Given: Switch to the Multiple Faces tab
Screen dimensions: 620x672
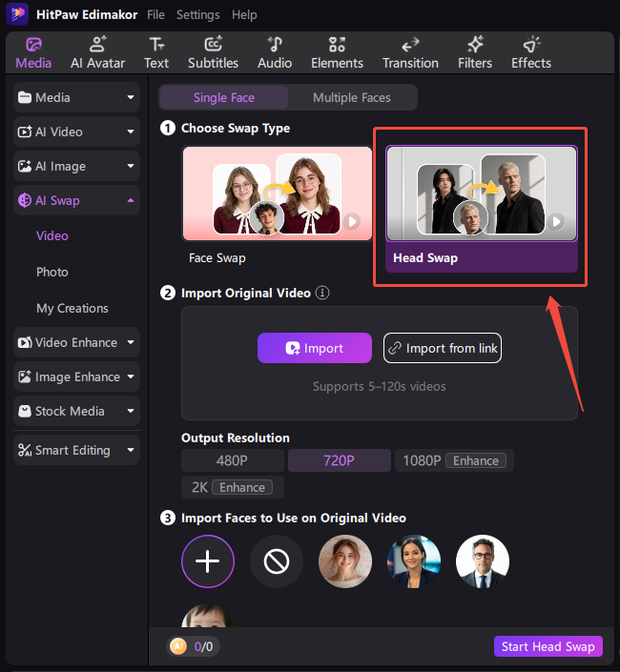Looking at the screenshot, I should (x=352, y=97).
